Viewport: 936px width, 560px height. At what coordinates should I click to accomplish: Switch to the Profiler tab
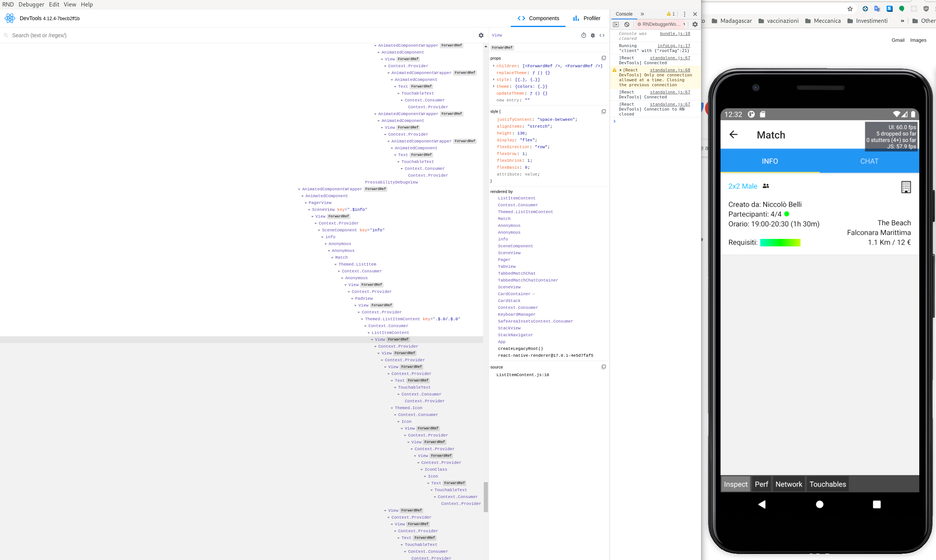pos(587,18)
